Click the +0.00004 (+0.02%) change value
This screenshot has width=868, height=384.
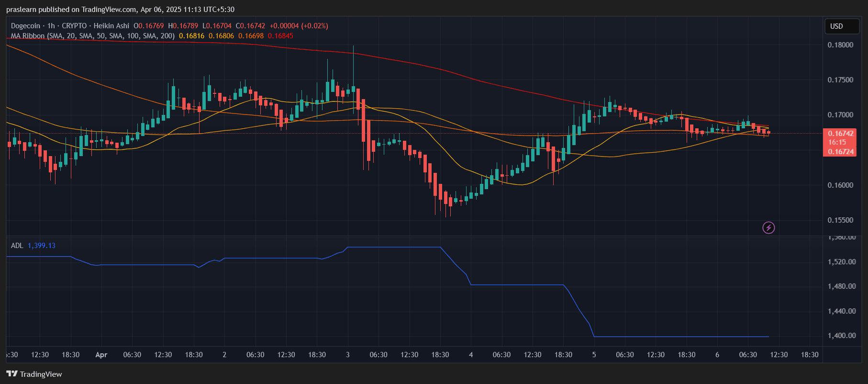[299, 26]
